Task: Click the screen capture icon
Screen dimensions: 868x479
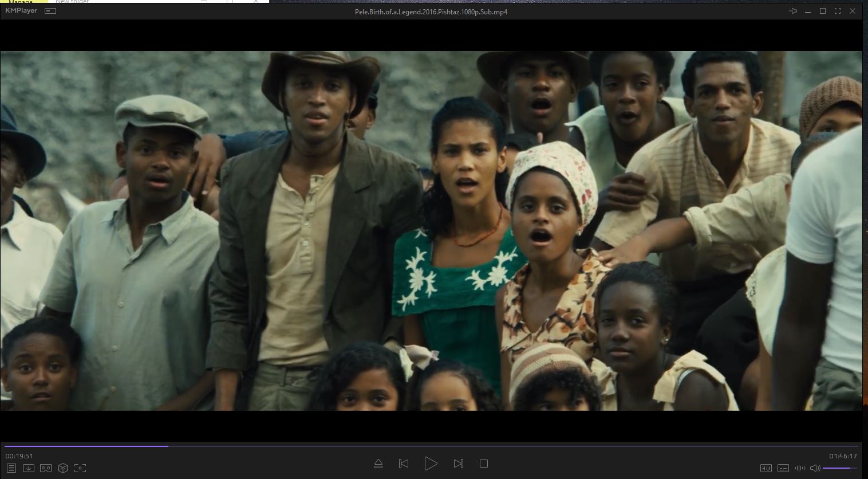Action: coord(80,468)
